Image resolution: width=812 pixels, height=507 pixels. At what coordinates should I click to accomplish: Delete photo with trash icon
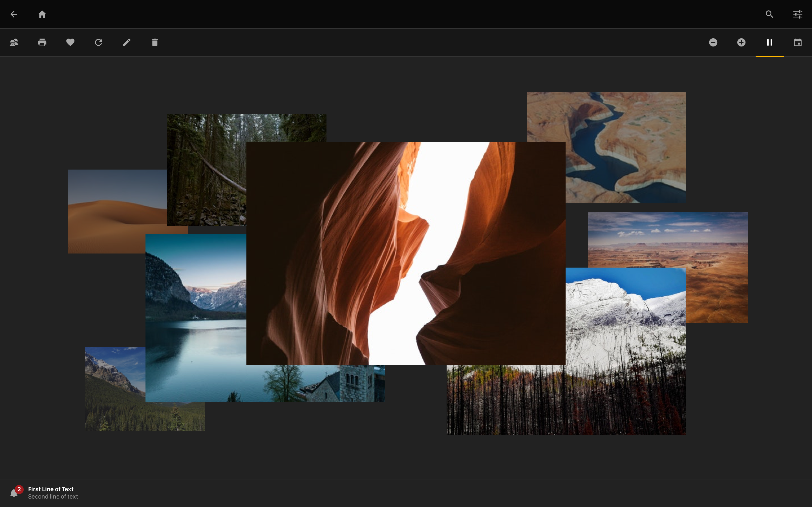coord(155,42)
